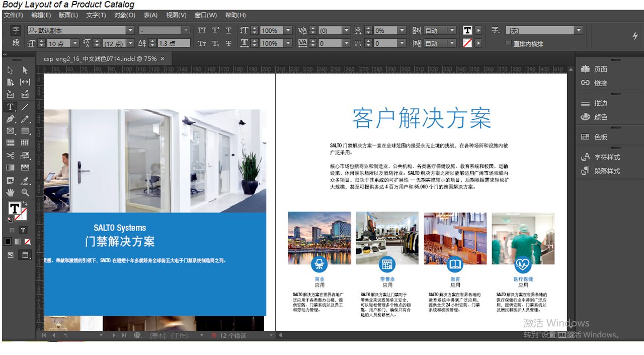Toggle formatting affects container button
This screenshot has width=644, height=355.
tap(12, 230)
